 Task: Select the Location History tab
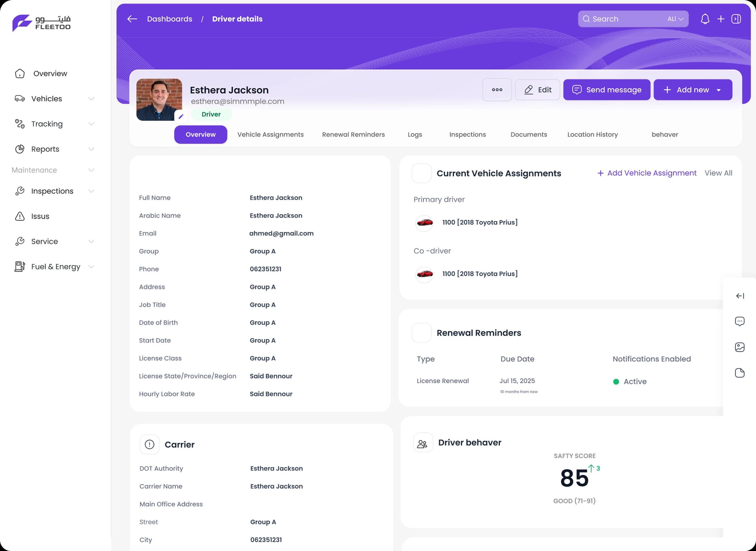[x=592, y=134]
